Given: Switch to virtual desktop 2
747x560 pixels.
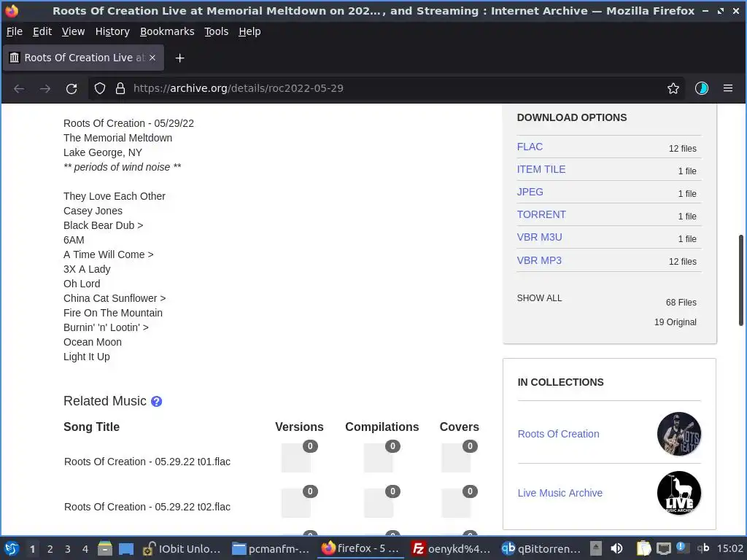Looking at the screenshot, I should [x=50, y=549].
